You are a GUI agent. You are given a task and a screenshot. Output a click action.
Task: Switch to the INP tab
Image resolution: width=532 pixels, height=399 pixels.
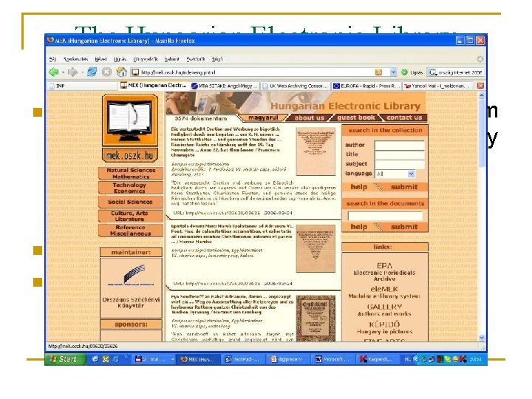[x=83, y=86]
